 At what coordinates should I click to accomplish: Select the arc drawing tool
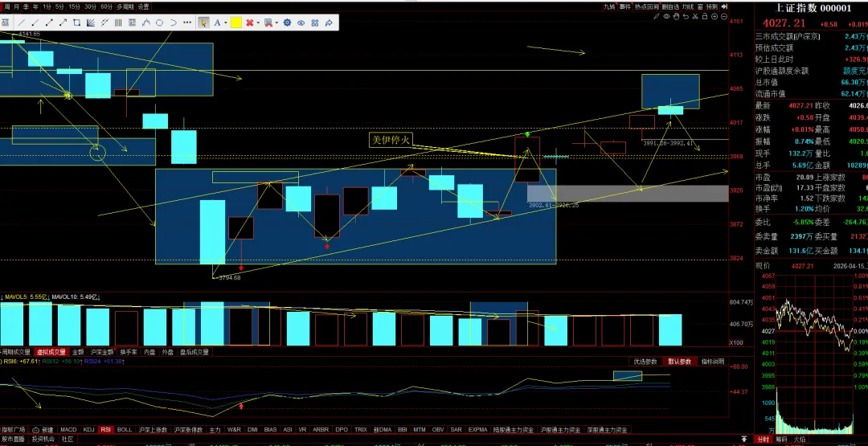click(174, 23)
